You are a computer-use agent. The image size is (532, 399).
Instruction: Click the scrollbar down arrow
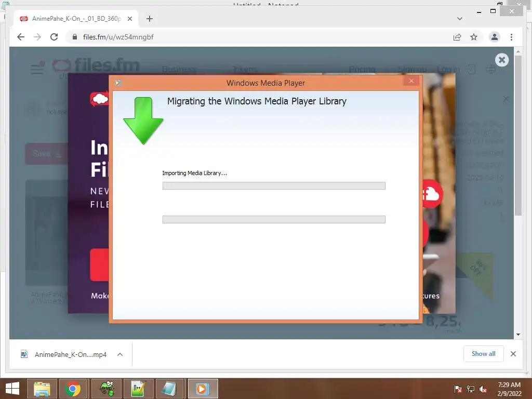[x=518, y=335]
